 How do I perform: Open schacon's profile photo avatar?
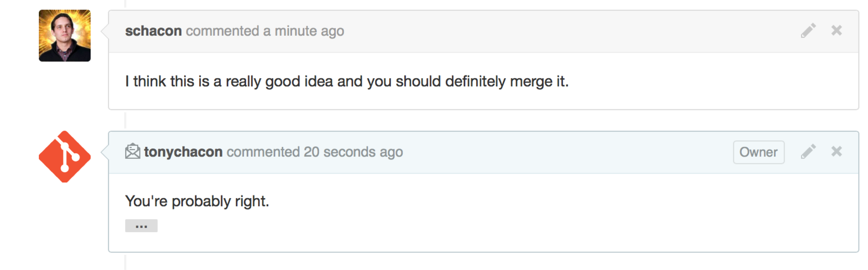pyautogui.click(x=65, y=36)
